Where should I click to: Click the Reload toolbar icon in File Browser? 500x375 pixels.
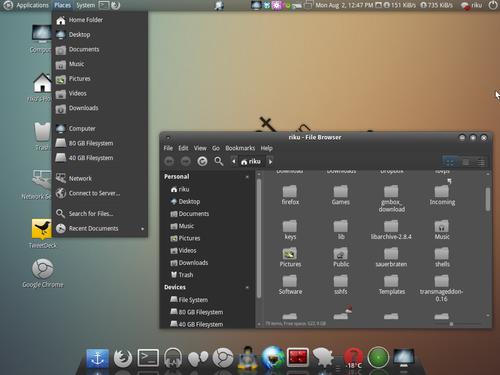[x=202, y=162]
